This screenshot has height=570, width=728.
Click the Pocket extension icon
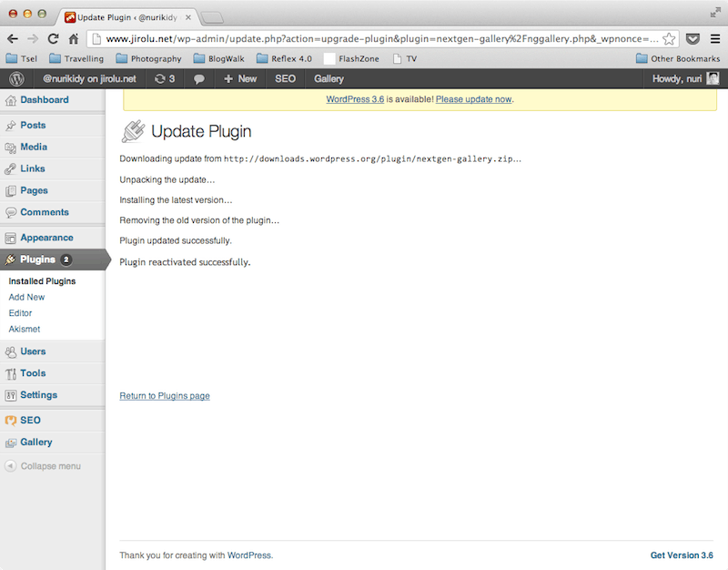pos(693,38)
